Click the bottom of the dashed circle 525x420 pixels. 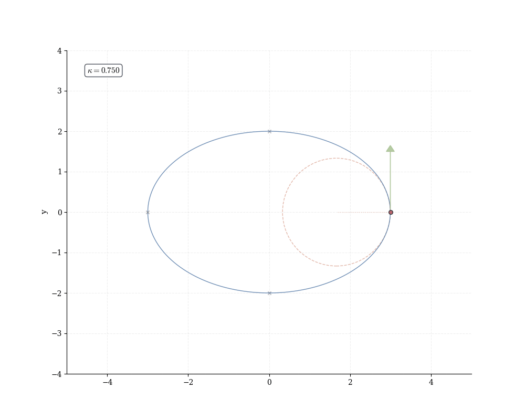pyautogui.click(x=337, y=266)
